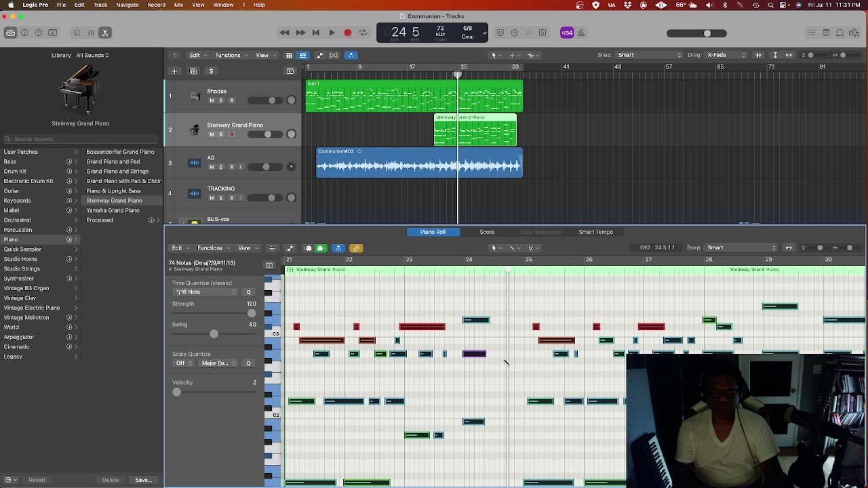
Task: Click the Fast Forward transport button
Action: pos(300,33)
